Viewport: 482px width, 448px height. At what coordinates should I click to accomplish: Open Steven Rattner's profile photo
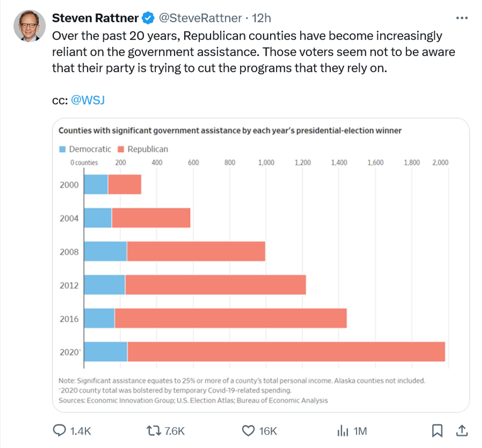pyautogui.click(x=30, y=26)
